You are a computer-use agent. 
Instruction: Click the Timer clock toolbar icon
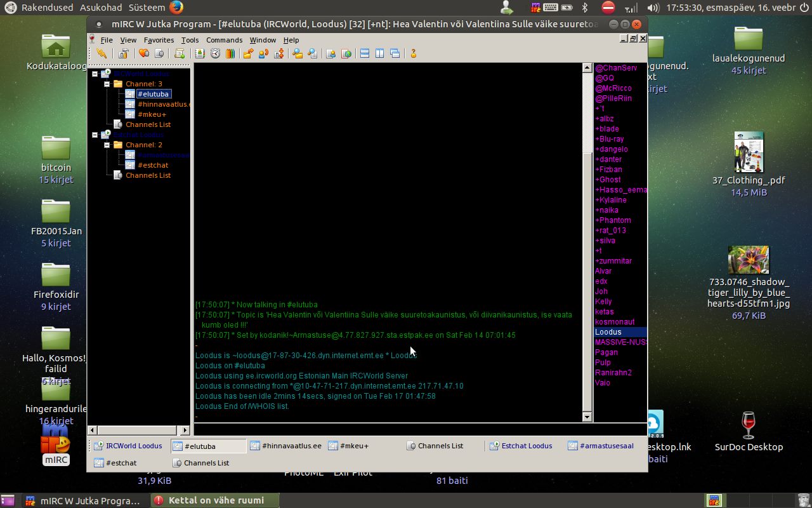click(x=215, y=53)
